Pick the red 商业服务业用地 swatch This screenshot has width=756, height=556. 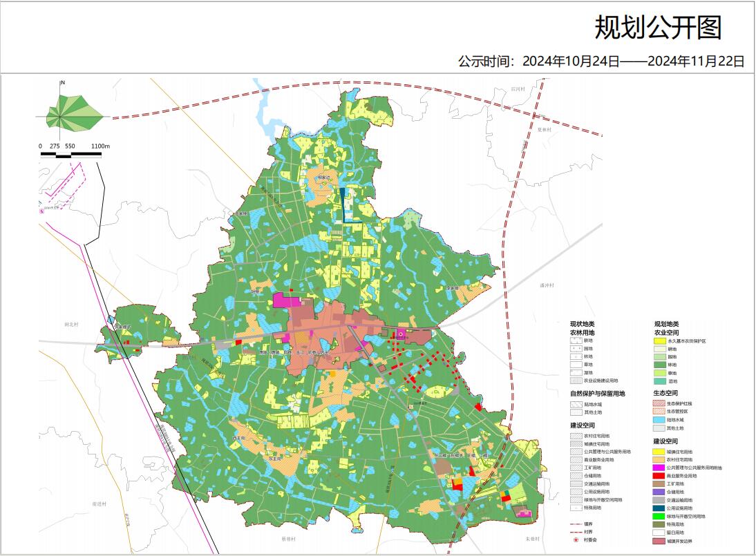coord(659,476)
